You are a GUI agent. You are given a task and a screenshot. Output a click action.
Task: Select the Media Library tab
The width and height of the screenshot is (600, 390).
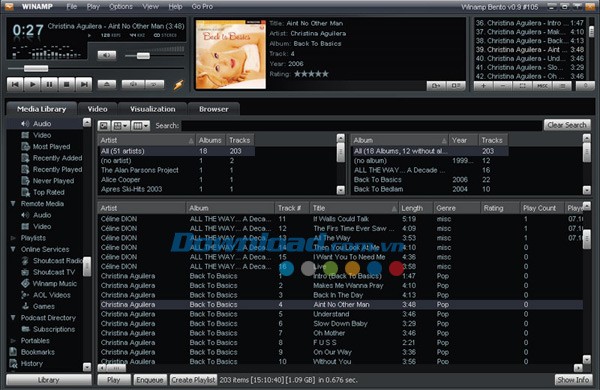pyautogui.click(x=41, y=109)
